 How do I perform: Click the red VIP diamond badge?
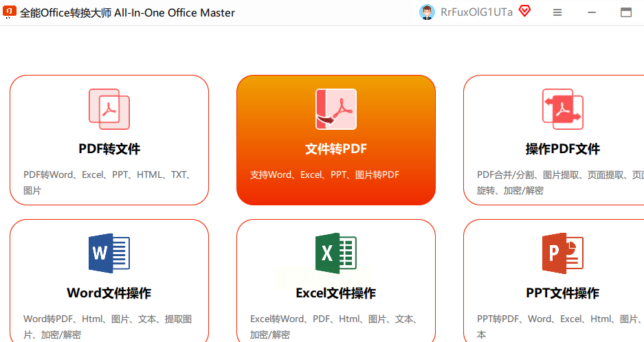click(x=525, y=11)
